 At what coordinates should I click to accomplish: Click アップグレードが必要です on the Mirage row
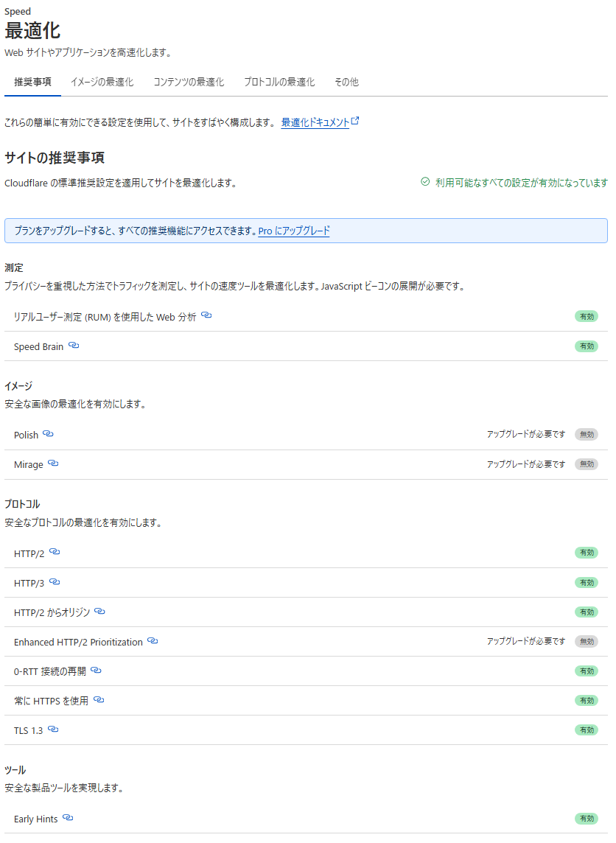pos(525,464)
